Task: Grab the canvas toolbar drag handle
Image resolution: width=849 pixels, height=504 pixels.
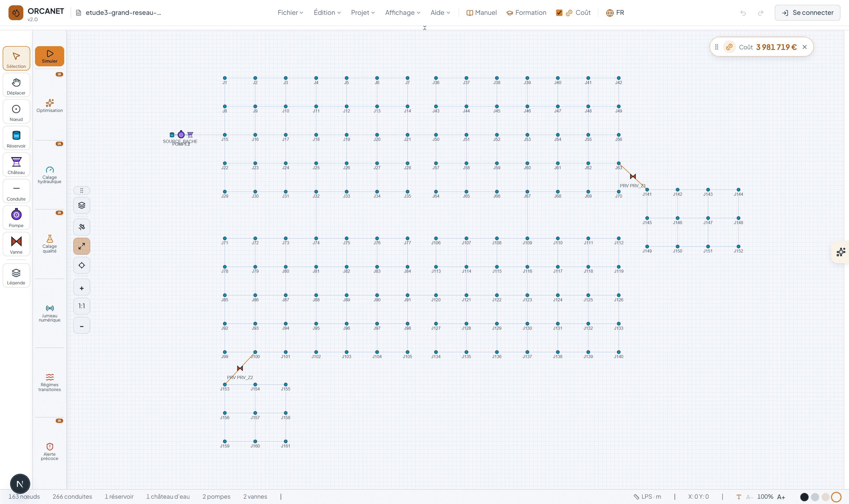Action: (x=82, y=190)
